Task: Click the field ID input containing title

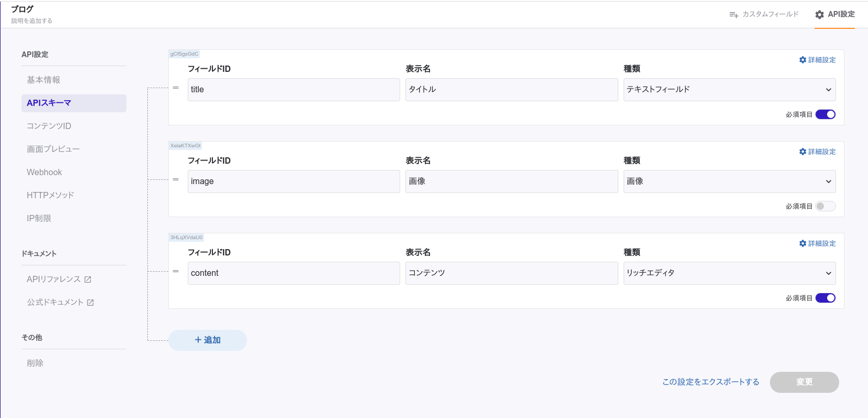Action: coord(294,90)
